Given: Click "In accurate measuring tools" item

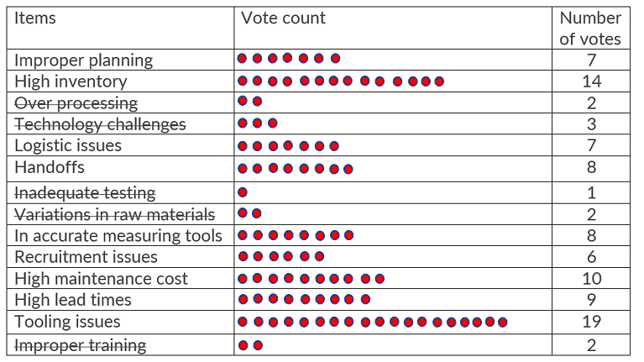Looking at the screenshot, I should [118, 235].
